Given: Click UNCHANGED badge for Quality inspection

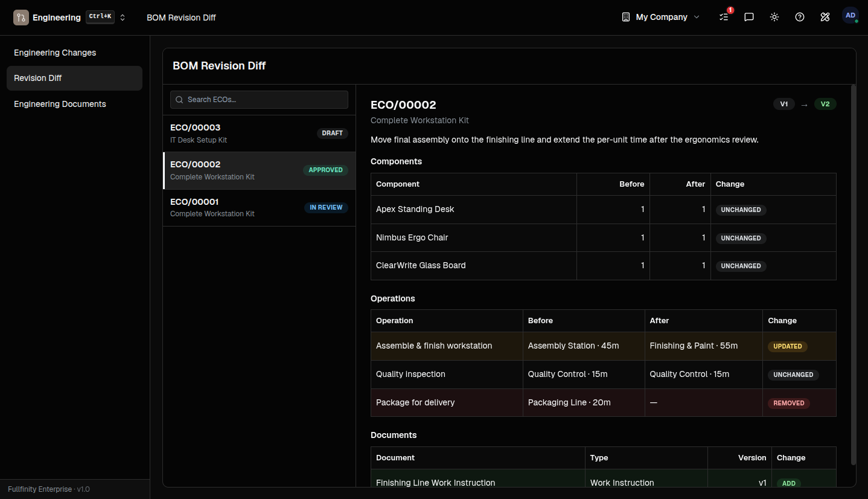Looking at the screenshot, I should [x=793, y=375].
